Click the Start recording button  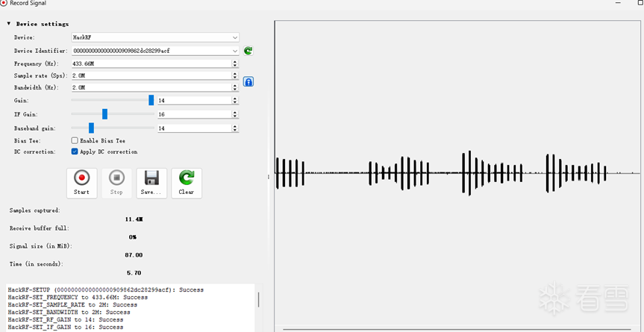pyautogui.click(x=81, y=183)
